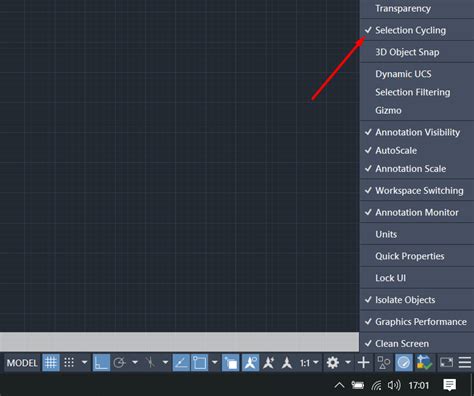
Task: Enable 3D Object Snap menu entry
Action: coord(417,52)
